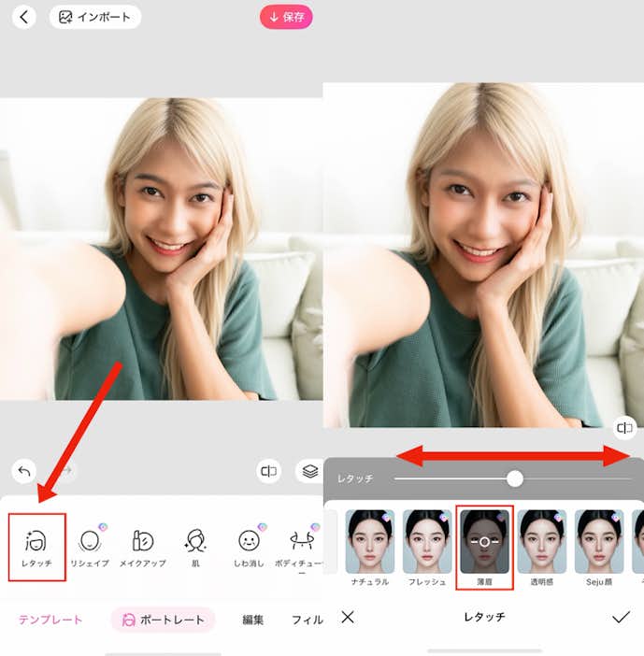This screenshot has height=656, width=644.
Task: Open the 肌 skin tool
Action: [x=195, y=548]
